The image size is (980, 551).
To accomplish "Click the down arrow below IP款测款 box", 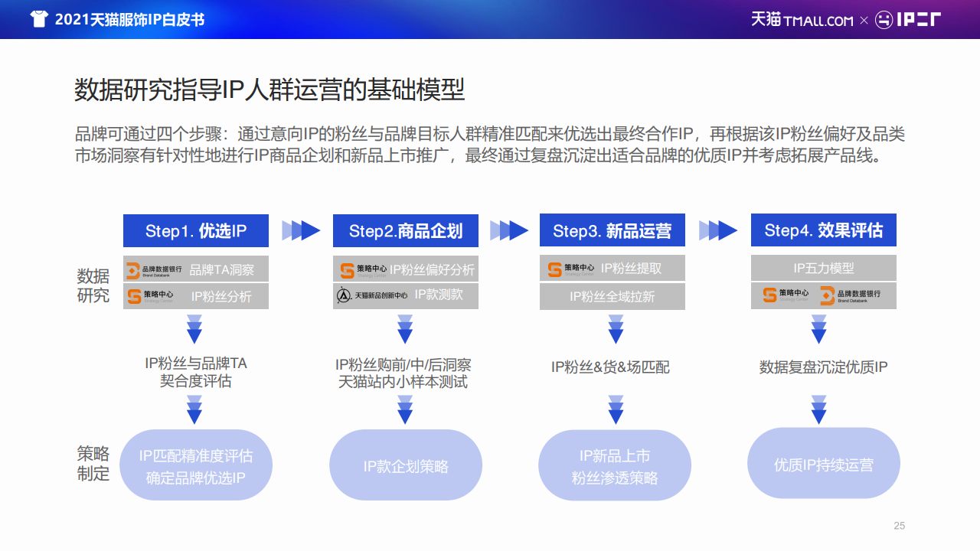I will point(405,329).
